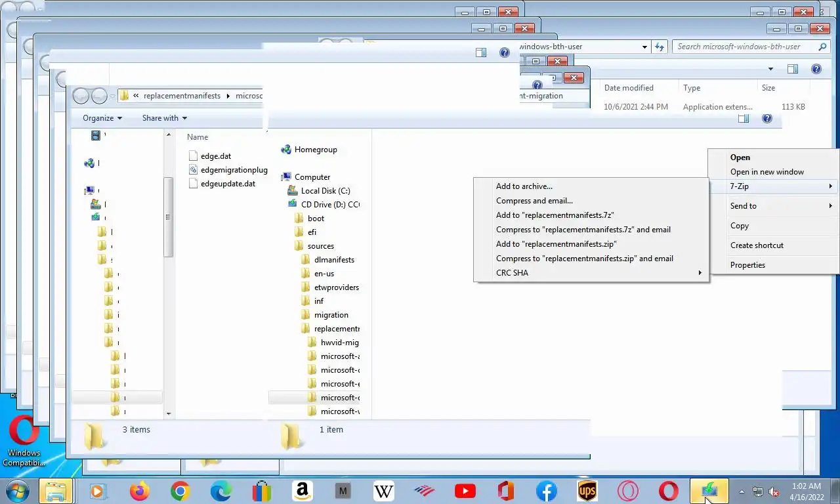Select CD Drive (D:) in tree
This screenshot has width=840, height=504.
click(323, 205)
